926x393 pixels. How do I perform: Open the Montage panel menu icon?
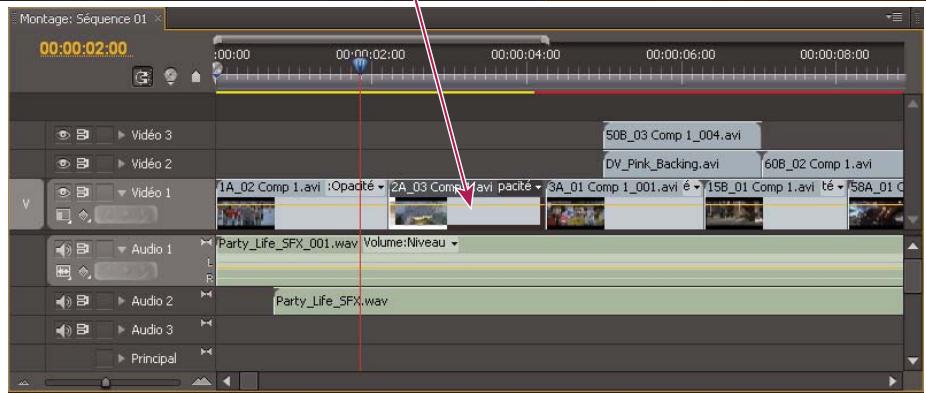[895, 18]
